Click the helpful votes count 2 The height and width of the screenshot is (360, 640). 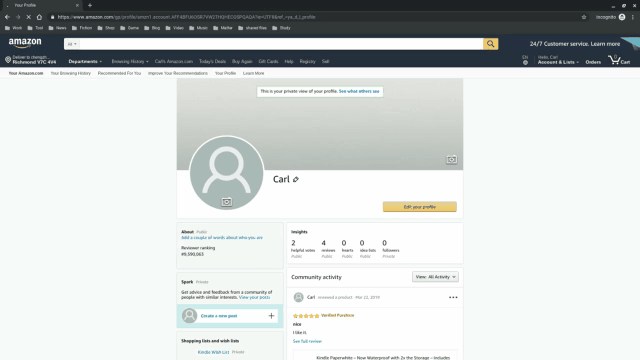tap(293, 243)
